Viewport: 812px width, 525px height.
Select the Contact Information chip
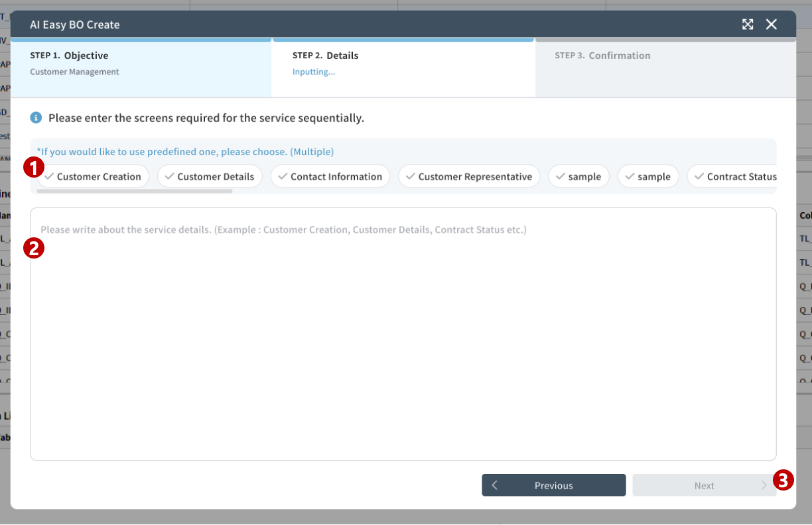pos(330,176)
